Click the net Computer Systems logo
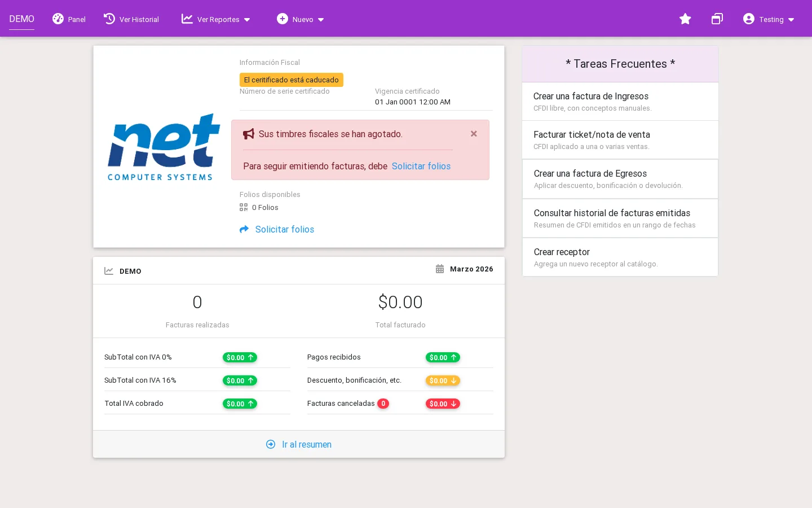Image resolution: width=812 pixels, height=508 pixels. 164,147
